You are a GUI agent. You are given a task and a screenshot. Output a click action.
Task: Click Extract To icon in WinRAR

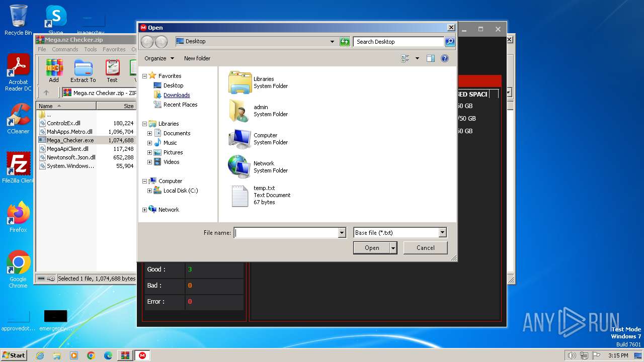pos(83,71)
